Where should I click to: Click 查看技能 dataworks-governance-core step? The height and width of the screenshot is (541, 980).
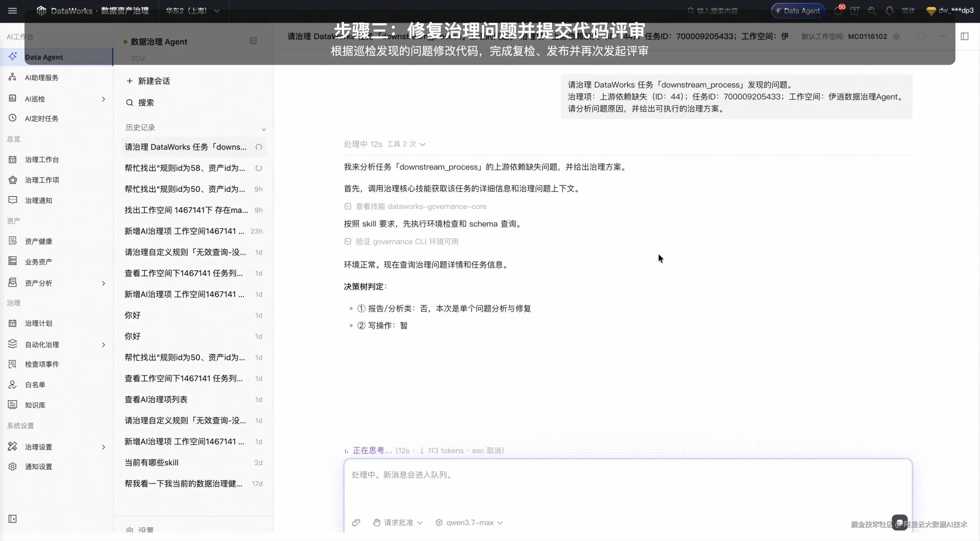point(415,206)
